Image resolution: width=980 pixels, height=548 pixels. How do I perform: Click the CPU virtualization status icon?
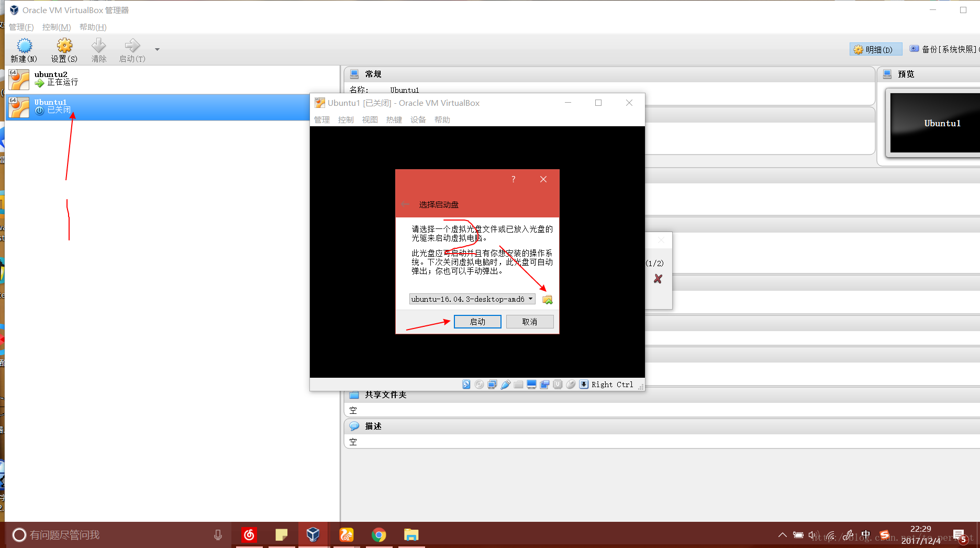point(558,385)
